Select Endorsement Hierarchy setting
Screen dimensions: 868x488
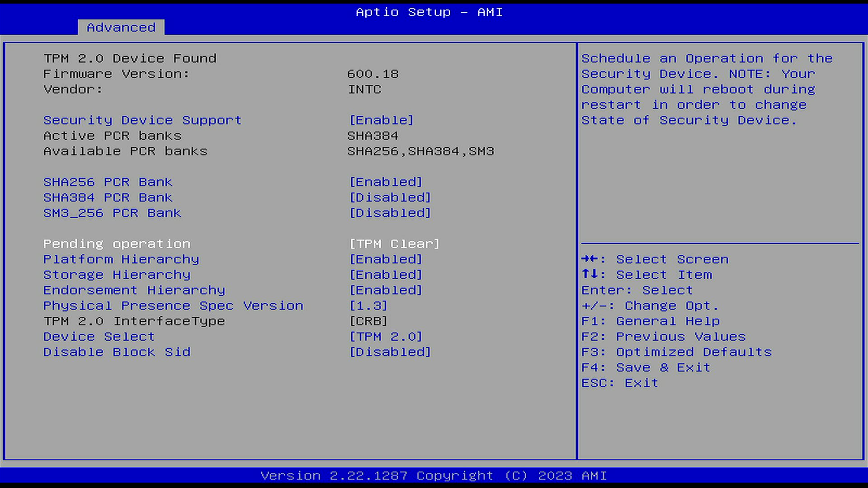click(x=134, y=290)
